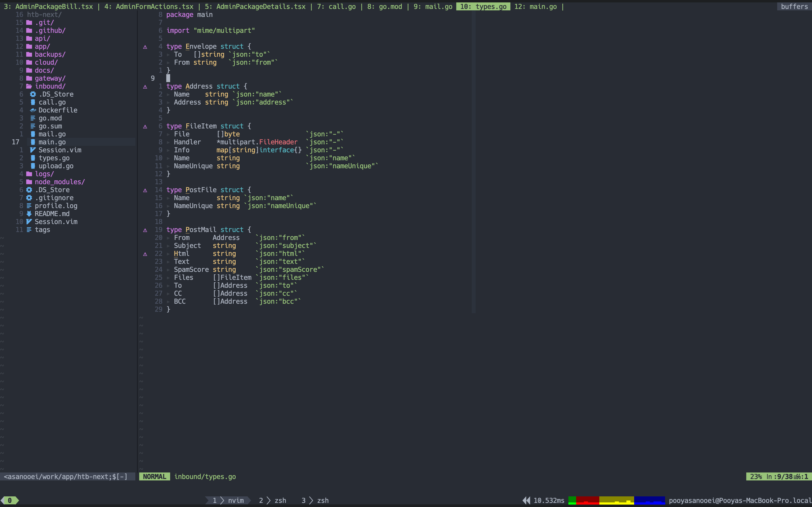Click the warning triangle on the Html field line

coord(145,254)
